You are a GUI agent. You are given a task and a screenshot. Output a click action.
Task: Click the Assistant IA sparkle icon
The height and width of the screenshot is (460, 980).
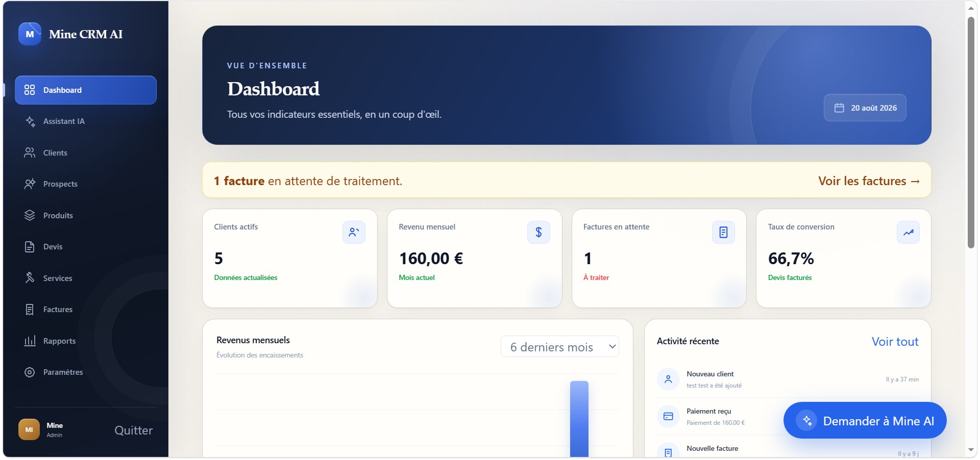pyautogui.click(x=30, y=121)
